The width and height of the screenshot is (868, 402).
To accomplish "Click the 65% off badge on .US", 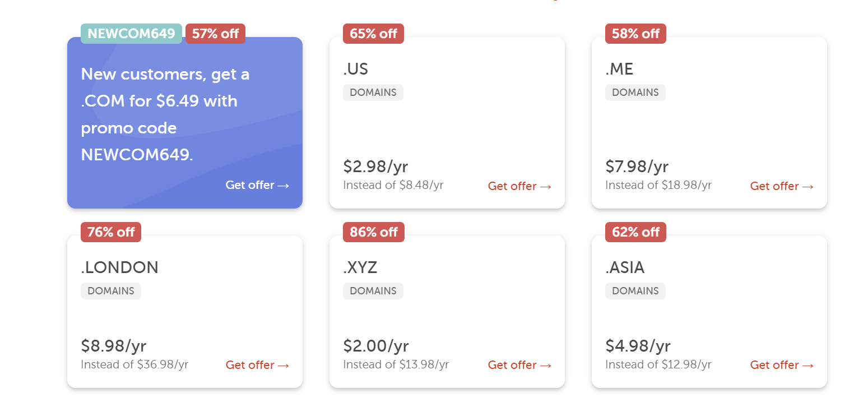I will [373, 34].
